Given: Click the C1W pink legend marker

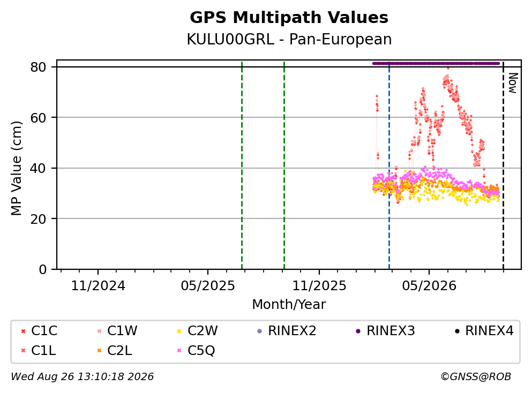Looking at the screenshot, I should 100,331.
